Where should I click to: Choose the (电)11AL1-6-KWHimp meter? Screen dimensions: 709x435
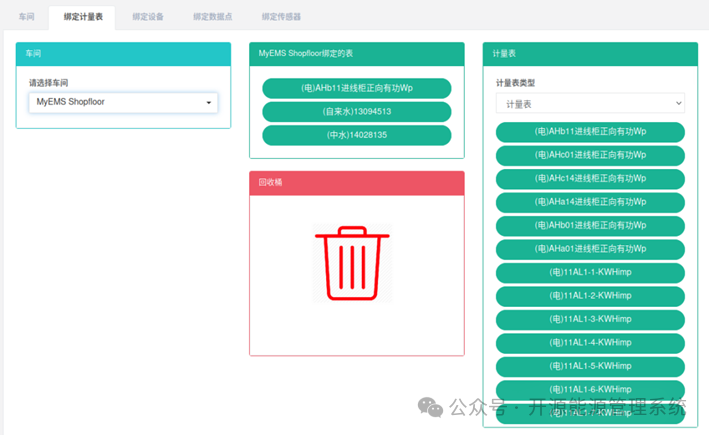(x=590, y=390)
